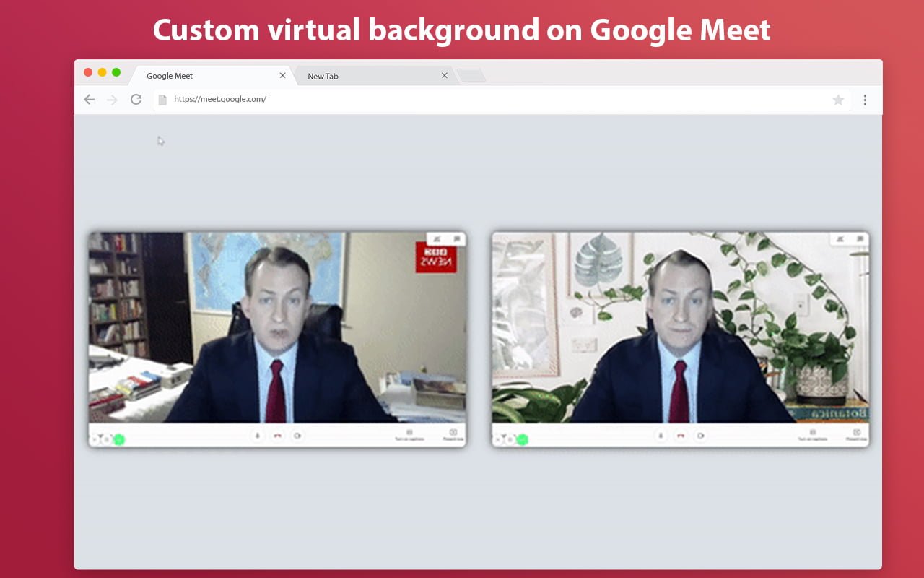Click the green circle button in the right call
The width and height of the screenshot is (924, 578).
pos(522,439)
